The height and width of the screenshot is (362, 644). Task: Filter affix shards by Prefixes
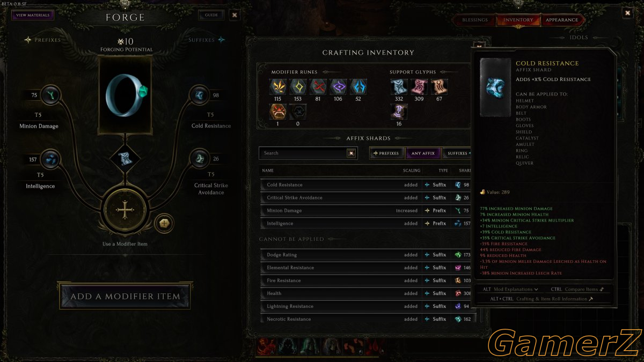point(386,153)
